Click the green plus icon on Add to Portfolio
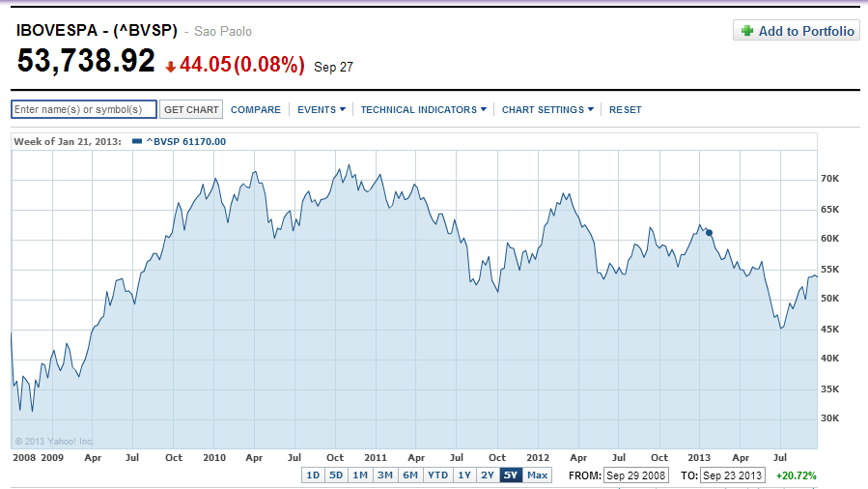 tap(747, 31)
